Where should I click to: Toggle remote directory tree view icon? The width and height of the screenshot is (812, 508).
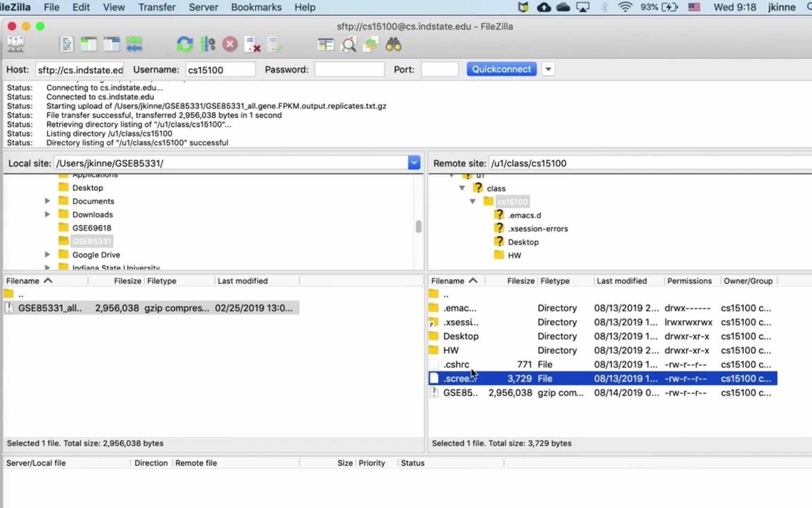(111, 45)
